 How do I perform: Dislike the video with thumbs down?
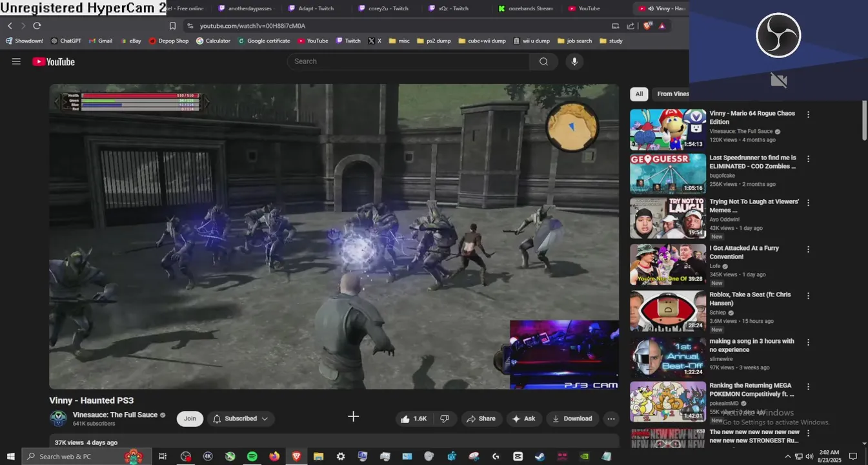445,418
